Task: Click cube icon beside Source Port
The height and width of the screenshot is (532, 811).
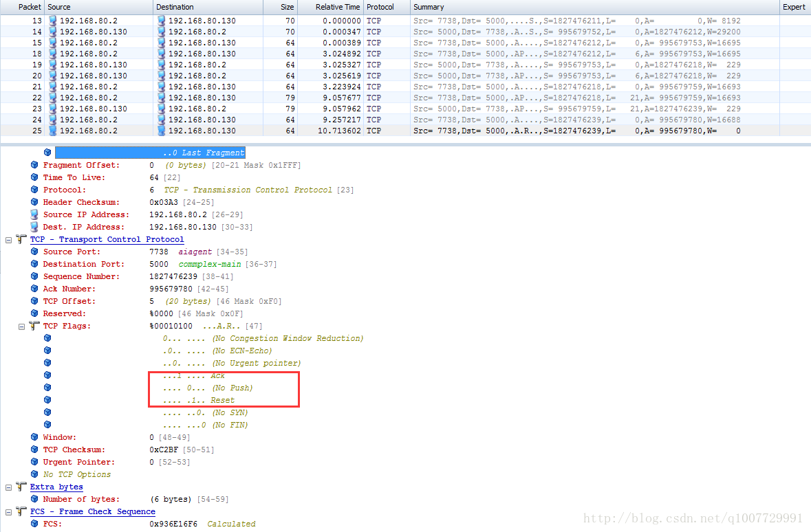Action: pyautogui.click(x=34, y=252)
